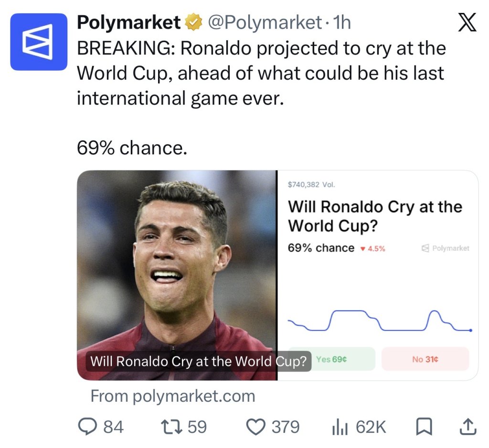View analytics via bar chart icon
Image resolution: width=489 pixels, height=448 pixels.
[x=340, y=427]
